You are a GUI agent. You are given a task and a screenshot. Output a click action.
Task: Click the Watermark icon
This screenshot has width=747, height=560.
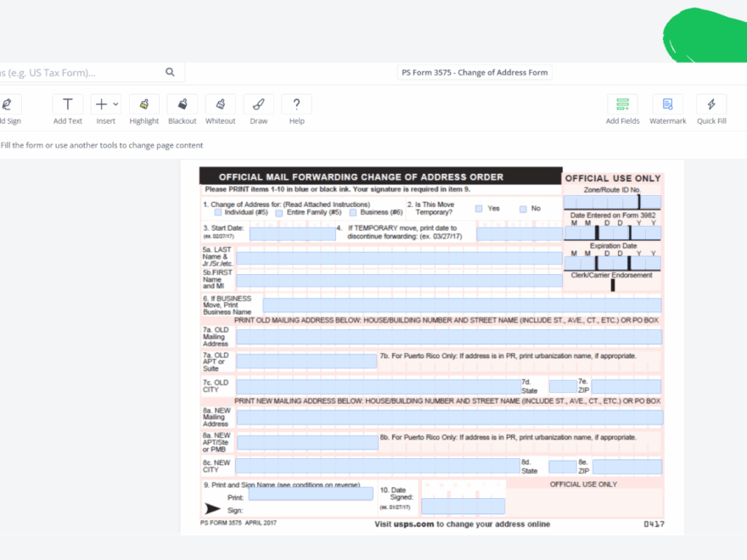pyautogui.click(x=667, y=104)
